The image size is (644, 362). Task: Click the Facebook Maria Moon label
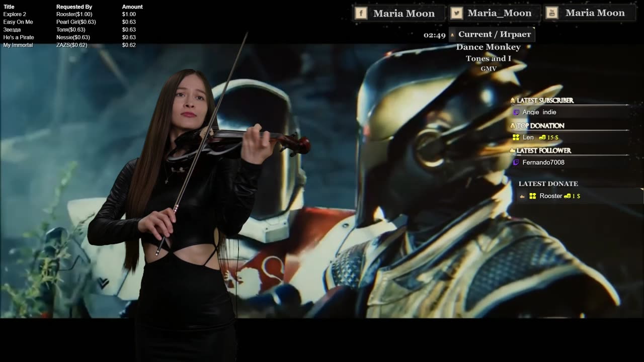pyautogui.click(x=404, y=14)
